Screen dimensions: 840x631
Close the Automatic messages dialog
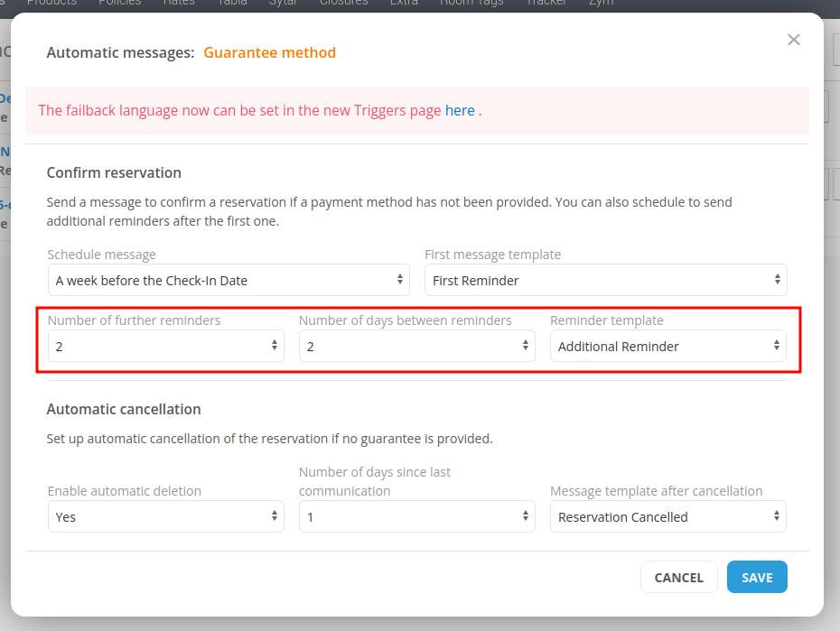793,40
